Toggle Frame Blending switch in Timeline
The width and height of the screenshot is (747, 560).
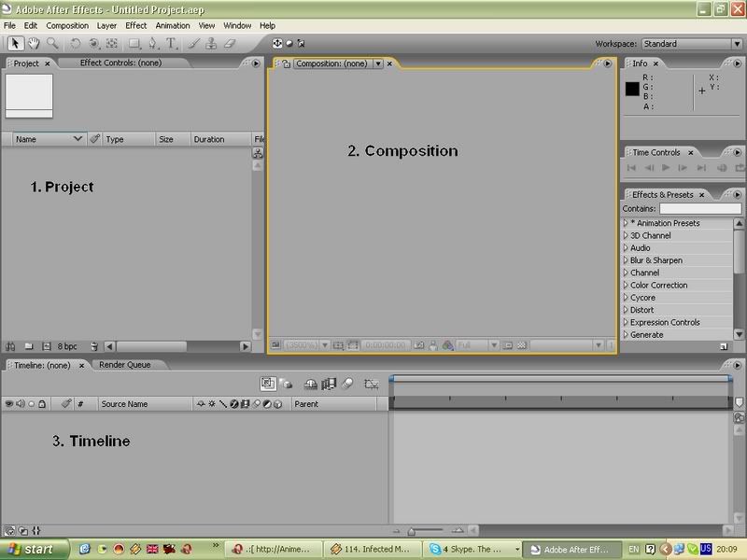(329, 384)
